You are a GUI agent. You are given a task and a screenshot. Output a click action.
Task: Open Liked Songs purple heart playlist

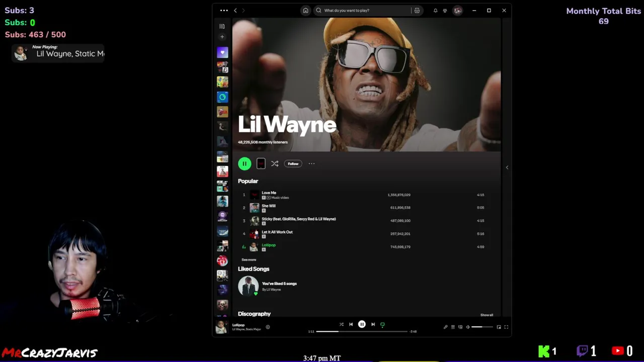click(222, 52)
